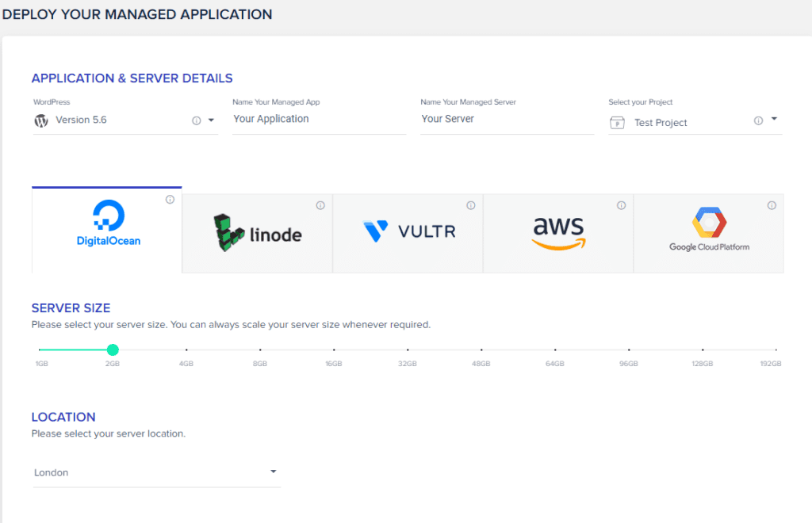Click the info icon on Linode card
Image resolution: width=812 pixels, height=523 pixels.
(x=320, y=205)
